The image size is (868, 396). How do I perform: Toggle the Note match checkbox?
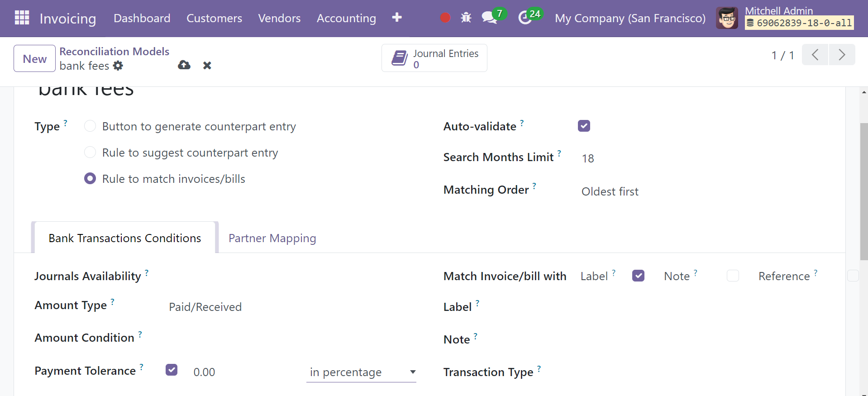tap(733, 276)
